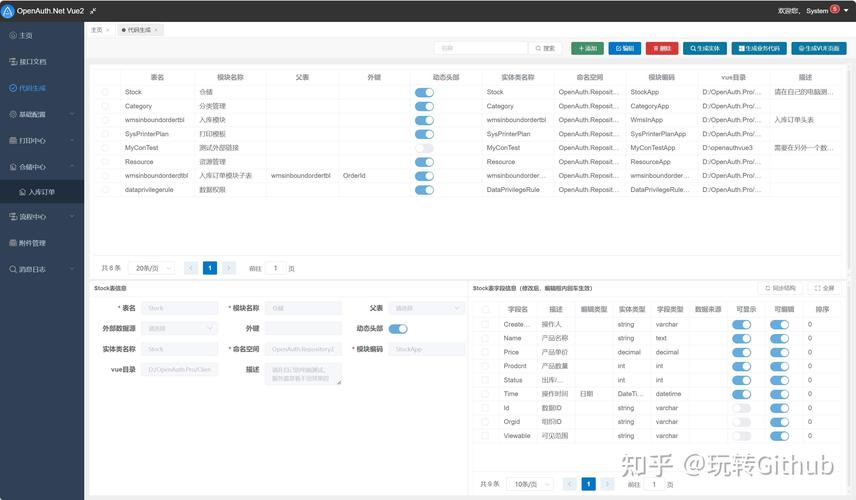The height and width of the screenshot is (500, 856).
Task: Toggle 动态头部 switch for dataprivilegerule row
Action: pyautogui.click(x=424, y=190)
